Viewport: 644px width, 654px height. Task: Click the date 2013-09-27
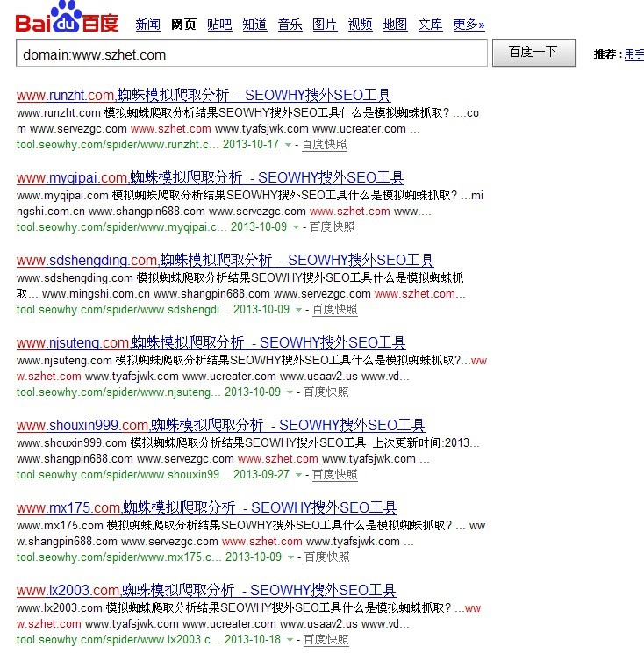[261, 475]
